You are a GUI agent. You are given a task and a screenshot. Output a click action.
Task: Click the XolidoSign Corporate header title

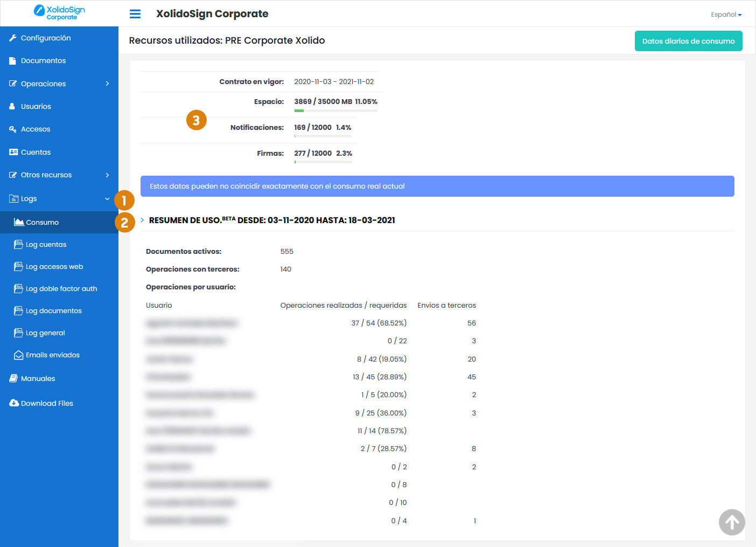pos(212,14)
